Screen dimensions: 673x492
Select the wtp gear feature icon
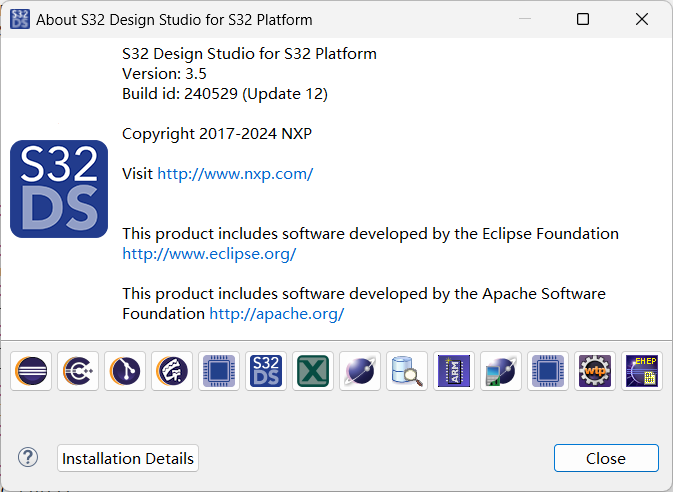595,371
